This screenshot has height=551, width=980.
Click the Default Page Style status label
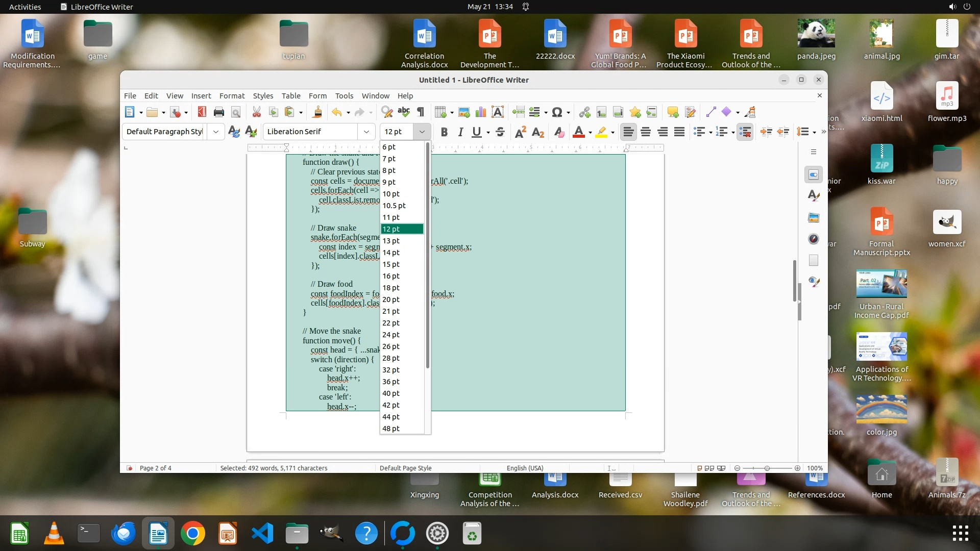tap(405, 468)
